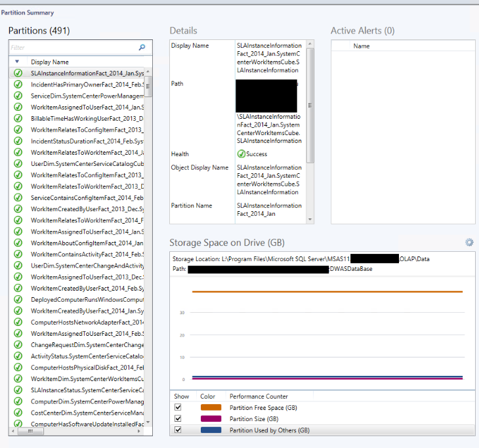Click green status icon next to ServiceDim.SystemCenterPowerManagem
Viewport: 479px width, 448px height.
click(x=18, y=96)
